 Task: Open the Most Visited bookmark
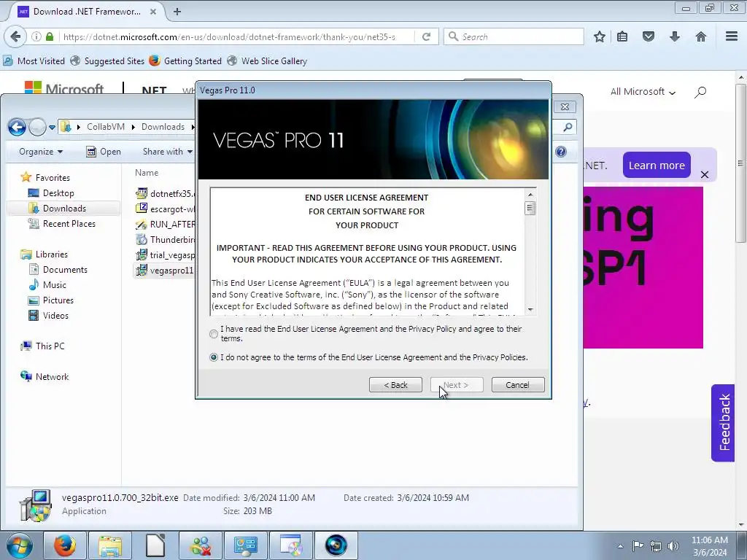click(x=34, y=61)
